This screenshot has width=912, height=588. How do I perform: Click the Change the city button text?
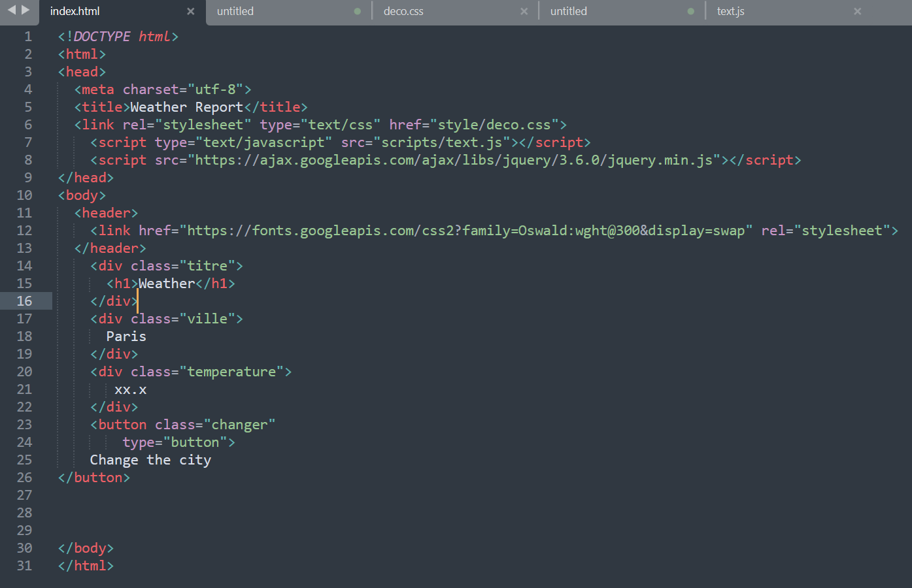(150, 459)
